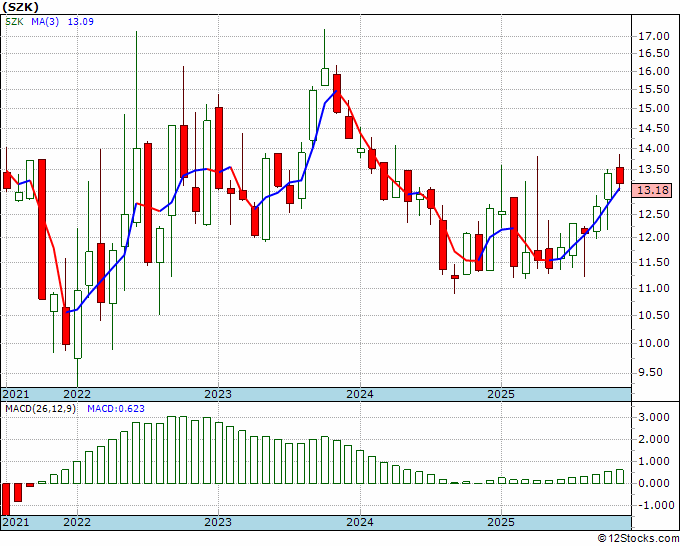Screen dimensions: 680x546
Task: Select 2025 on the price chart timeline
Action: pos(501,394)
